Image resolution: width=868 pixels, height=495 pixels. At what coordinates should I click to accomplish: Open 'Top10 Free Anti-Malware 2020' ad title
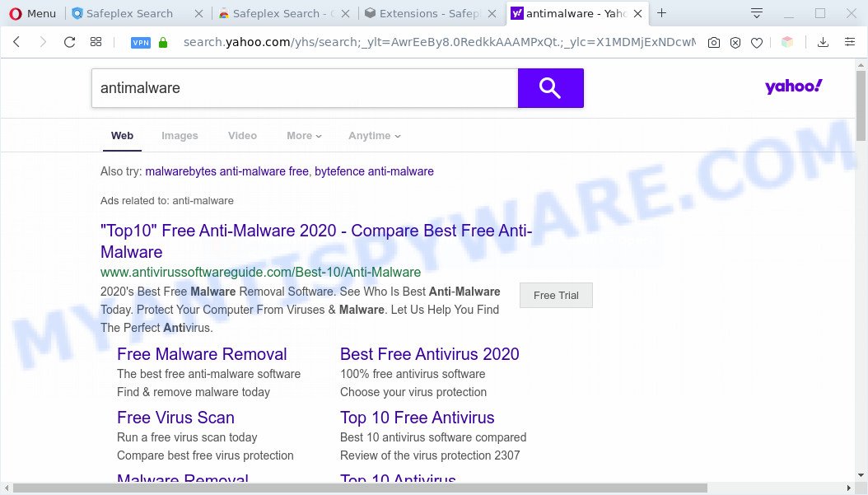click(316, 241)
